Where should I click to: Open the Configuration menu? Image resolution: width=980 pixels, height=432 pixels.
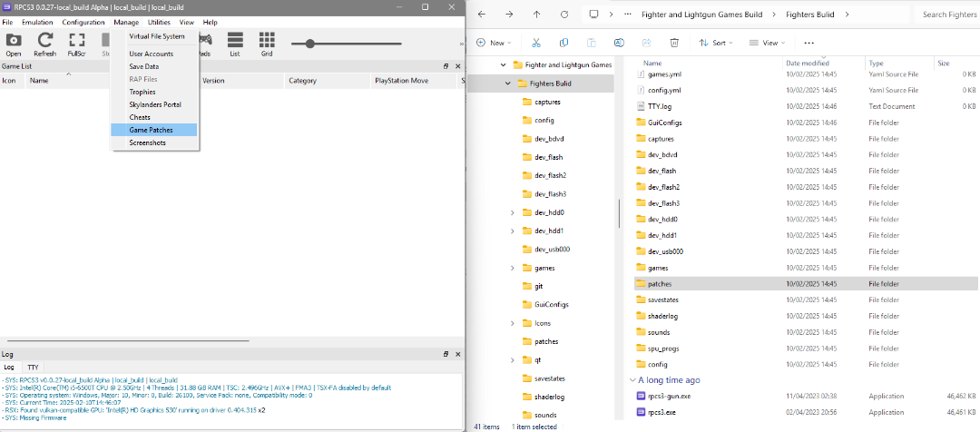(83, 22)
